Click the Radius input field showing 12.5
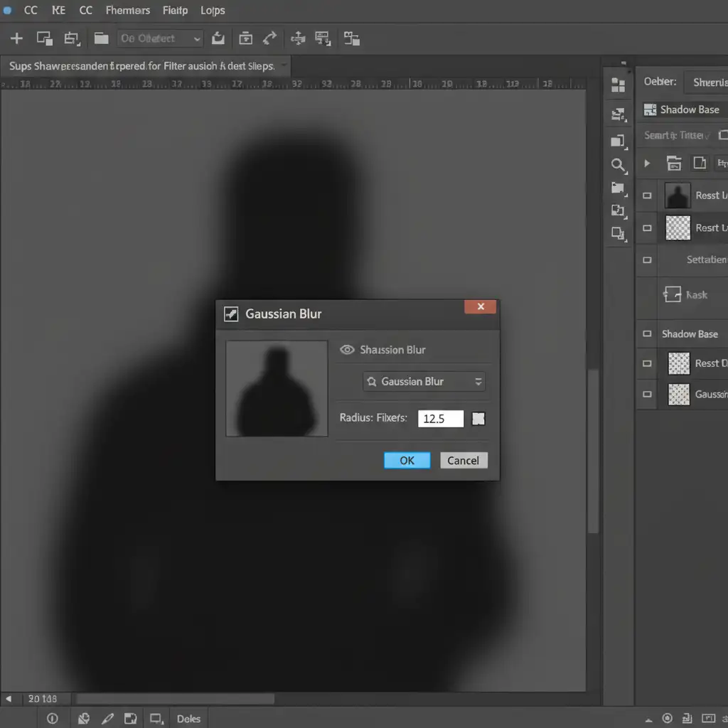Image resolution: width=728 pixels, height=728 pixels. pos(440,419)
